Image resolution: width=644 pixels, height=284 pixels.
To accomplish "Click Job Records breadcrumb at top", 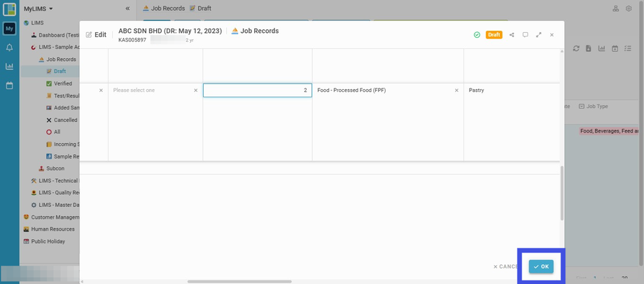I will point(167,8).
